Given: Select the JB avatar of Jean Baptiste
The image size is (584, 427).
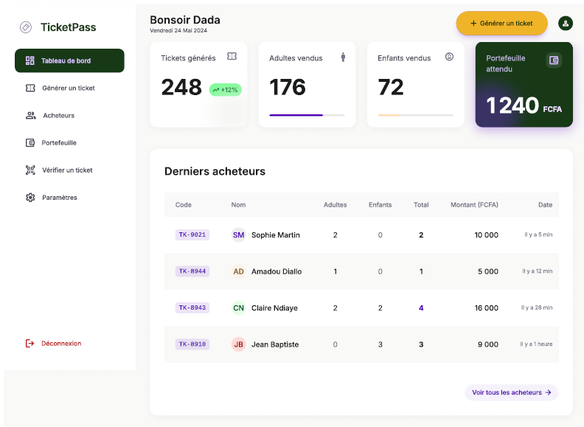Looking at the screenshot, I should (x=238, y=344).
